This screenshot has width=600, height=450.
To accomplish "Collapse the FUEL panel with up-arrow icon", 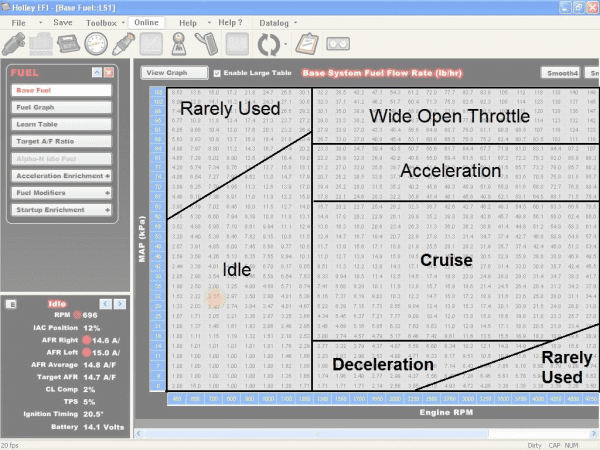I will (x=97, y=72).
